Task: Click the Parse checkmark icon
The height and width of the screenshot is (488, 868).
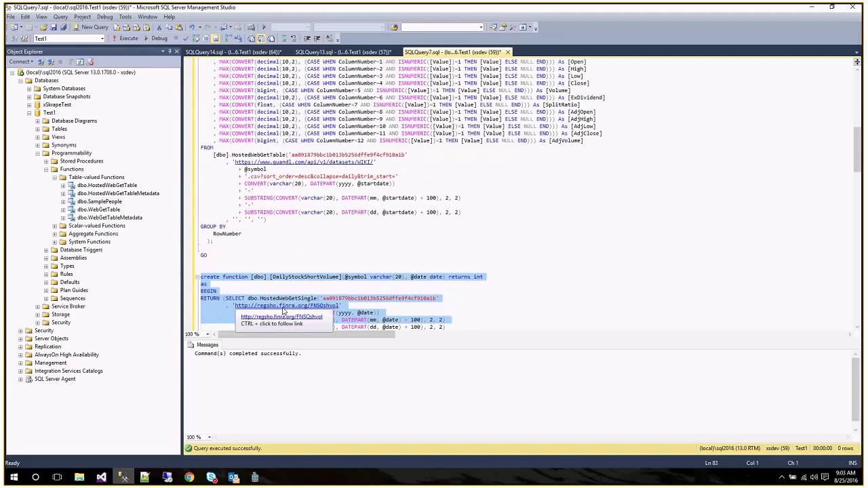Action: (x=185, y=38)
